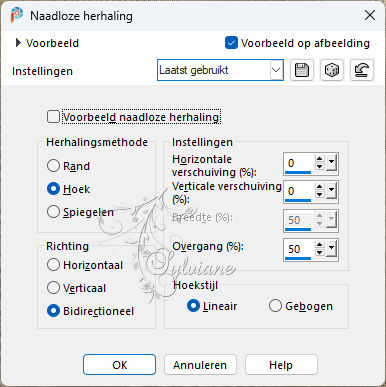Click the randomize parameters dice icon
386x387 pixels.
pyautogui.click(x=332, y=70)
